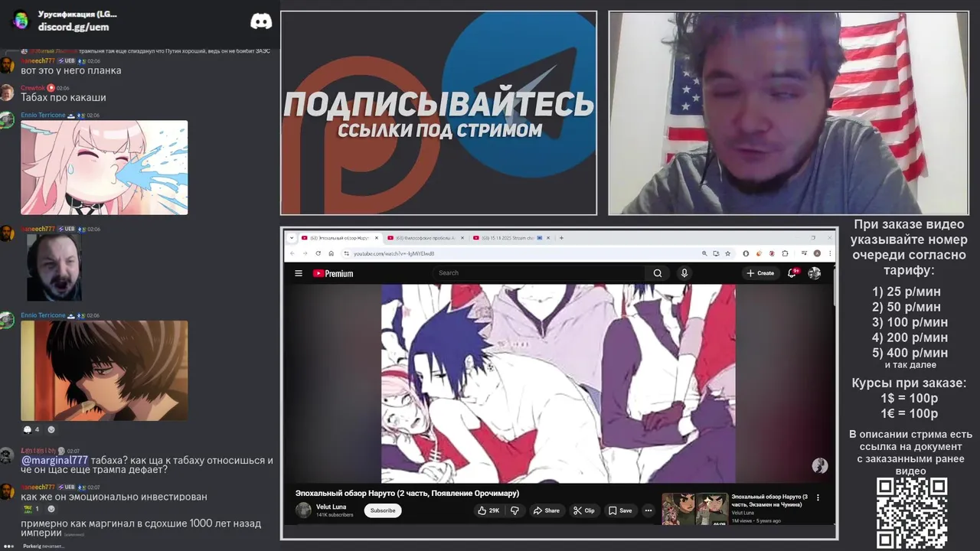Share the video via Share button
This screenshot has width=980, height=551.
547,510
